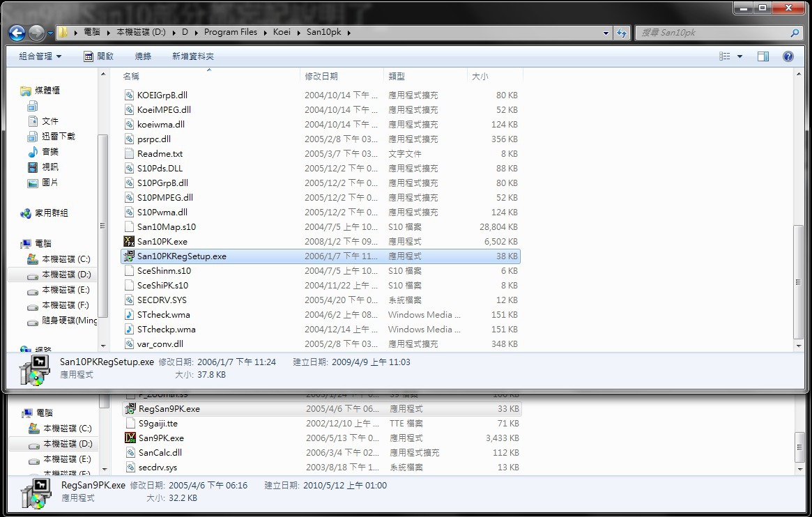Click the San10Map.s10 file icon
812x517 pixels.
[x=129, y=226]
